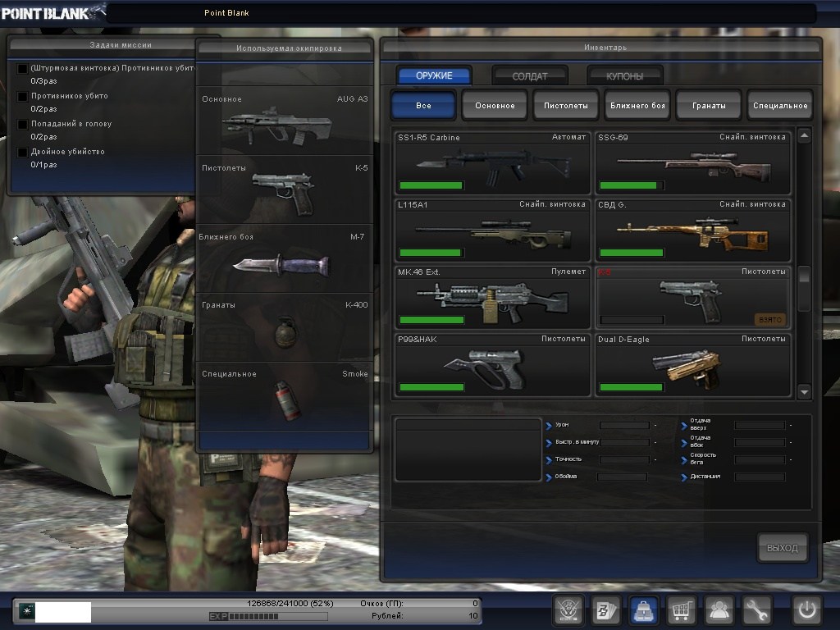Filter inventory by Специальное
840x630 pixels.
click(x=780, y=105)
